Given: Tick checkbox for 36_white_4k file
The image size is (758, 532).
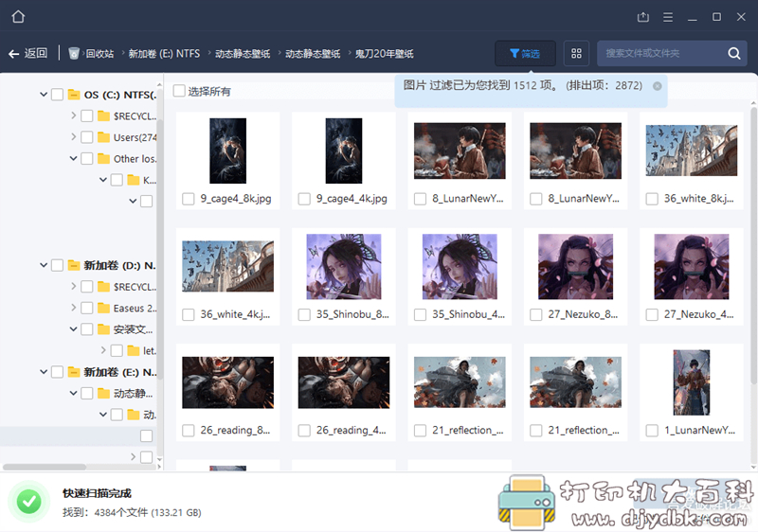Looking at the screenshot, I should (188, 315).
